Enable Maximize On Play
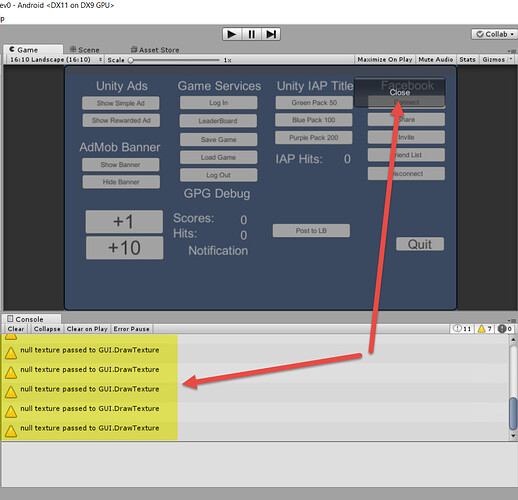The image size is (518, 500). [385, 59]
